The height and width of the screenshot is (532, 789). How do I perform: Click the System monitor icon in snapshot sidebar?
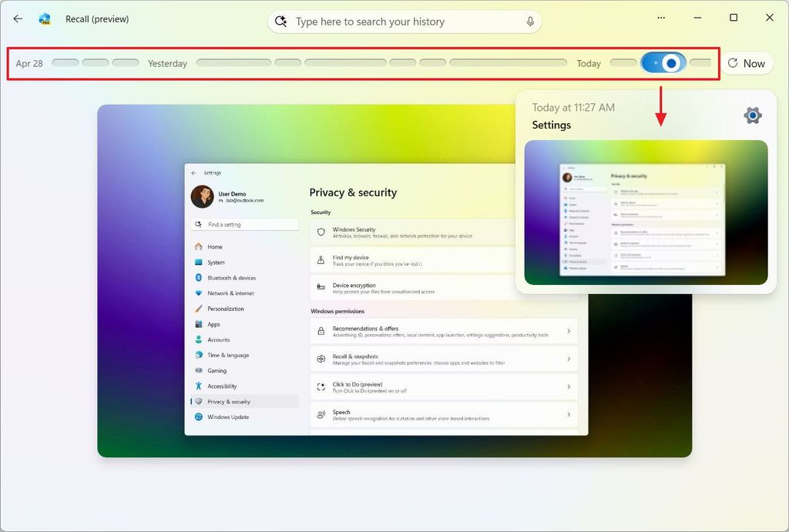click(198, 262)
